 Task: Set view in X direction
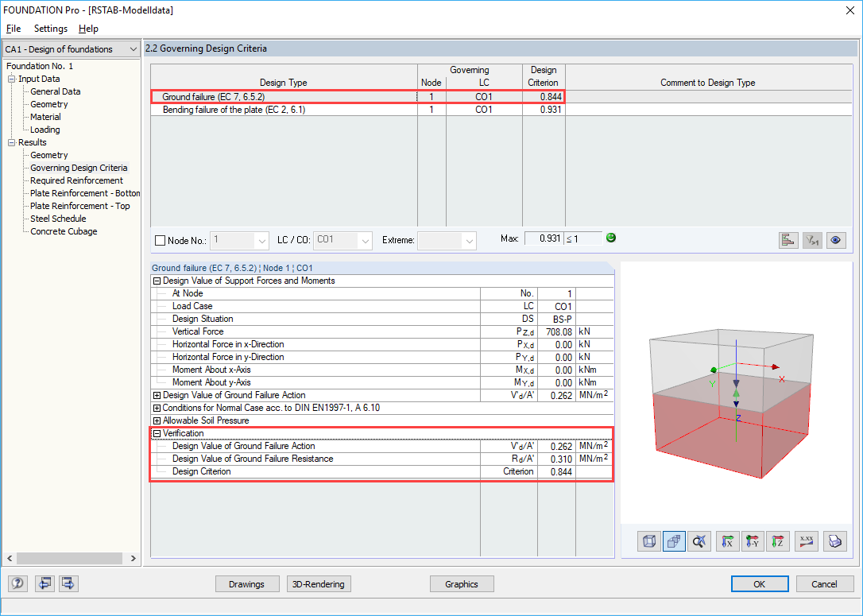(x=728, y=542)
